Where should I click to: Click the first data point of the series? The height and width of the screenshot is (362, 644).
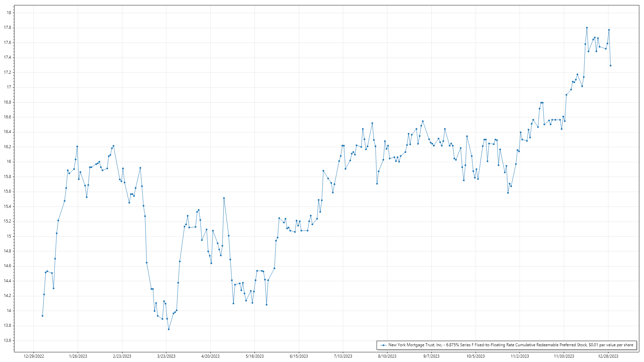(42, 316)
